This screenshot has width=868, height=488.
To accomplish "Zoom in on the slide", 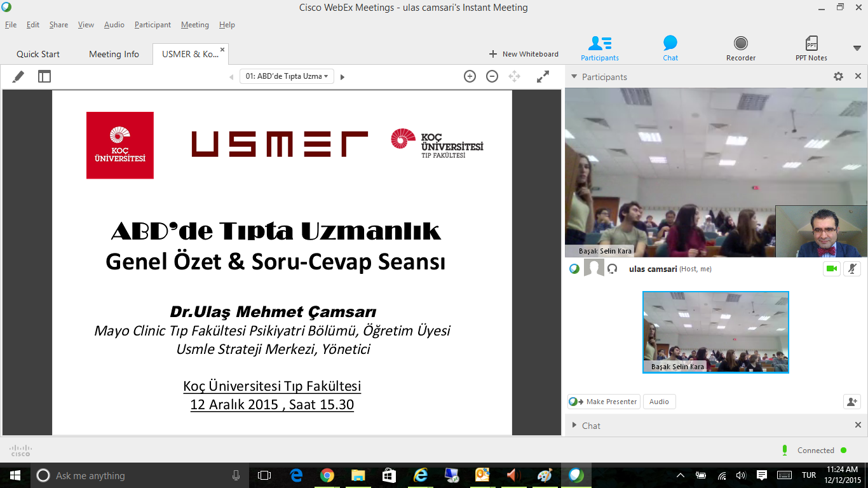I will pyautogui.click(x=470, y=76).
